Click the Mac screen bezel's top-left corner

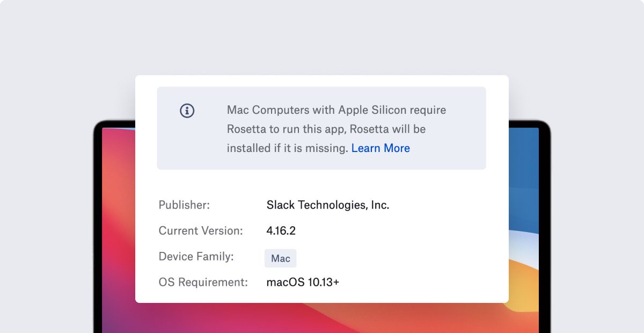[98, 125]
